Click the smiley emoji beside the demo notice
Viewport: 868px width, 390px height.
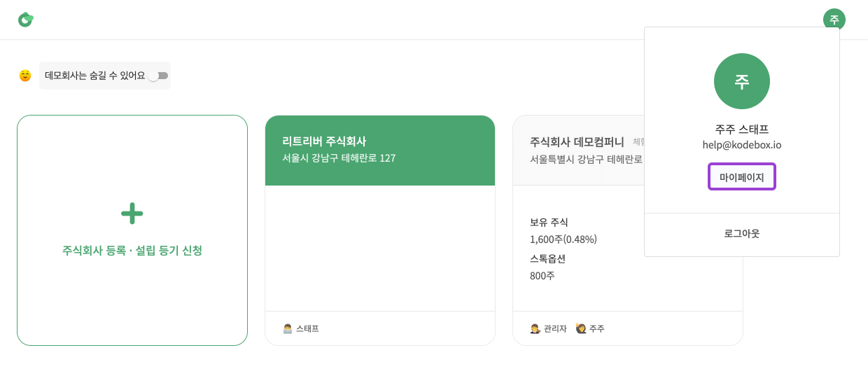click(25, 76)
